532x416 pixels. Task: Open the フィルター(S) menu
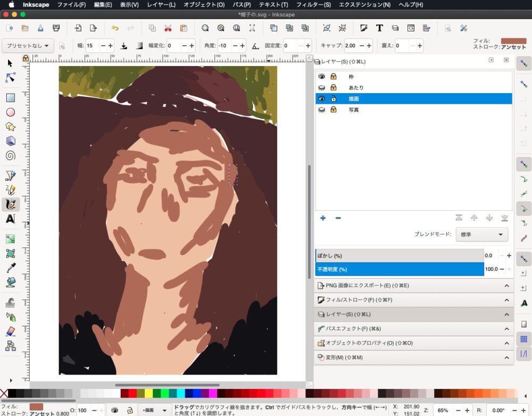[313, 5]
